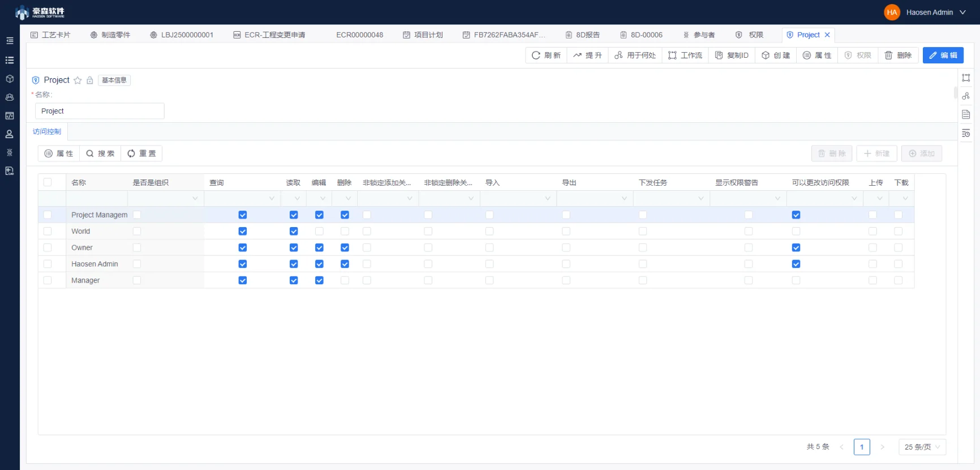Toggle the 删除 checkbox for Manager row
This screenshot has width=980, height=470.
(345, 280)
